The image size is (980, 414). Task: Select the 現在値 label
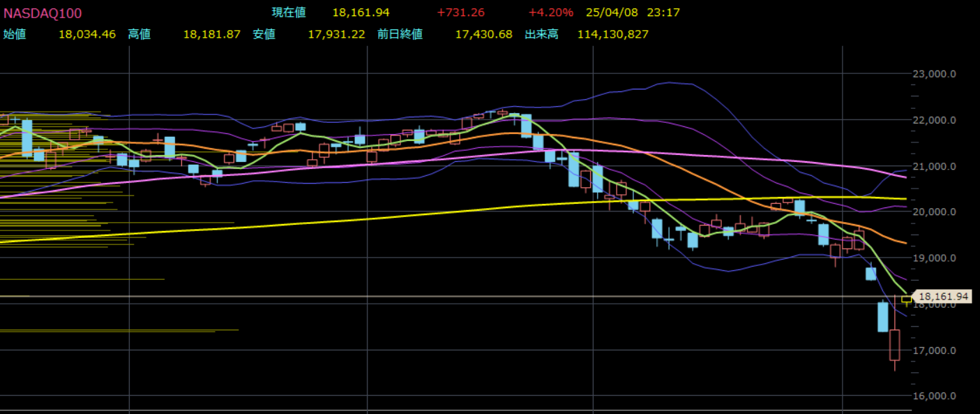289,13
